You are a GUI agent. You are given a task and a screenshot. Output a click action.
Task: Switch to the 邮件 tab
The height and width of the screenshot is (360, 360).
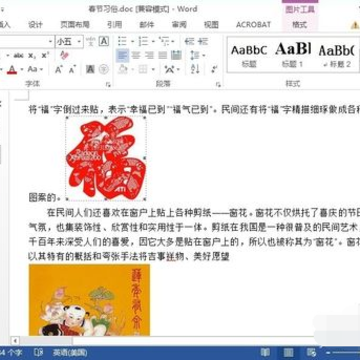147,24
